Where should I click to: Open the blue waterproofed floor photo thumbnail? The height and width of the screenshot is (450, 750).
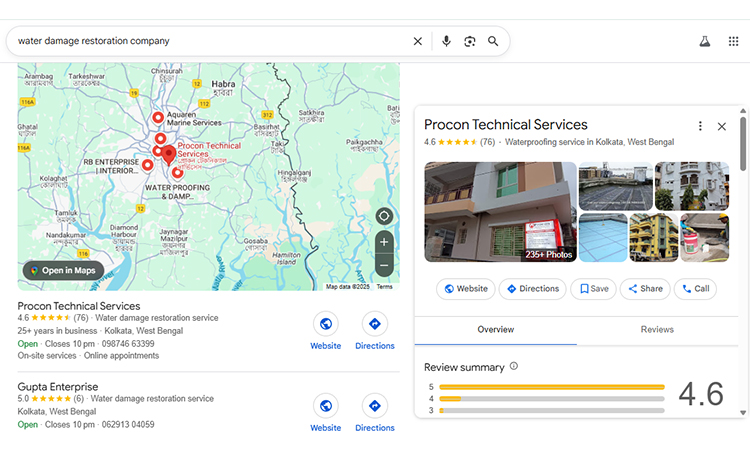(603, 238)
